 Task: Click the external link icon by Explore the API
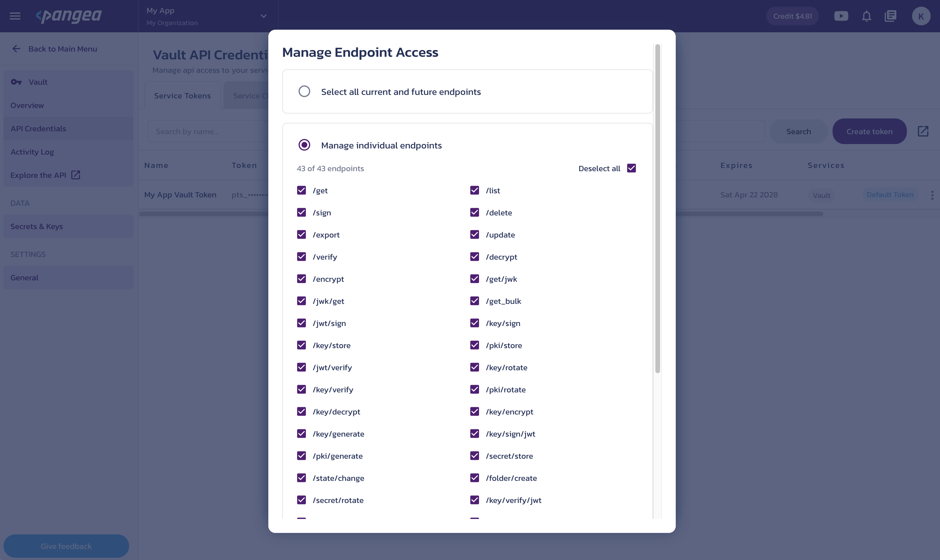76,175
